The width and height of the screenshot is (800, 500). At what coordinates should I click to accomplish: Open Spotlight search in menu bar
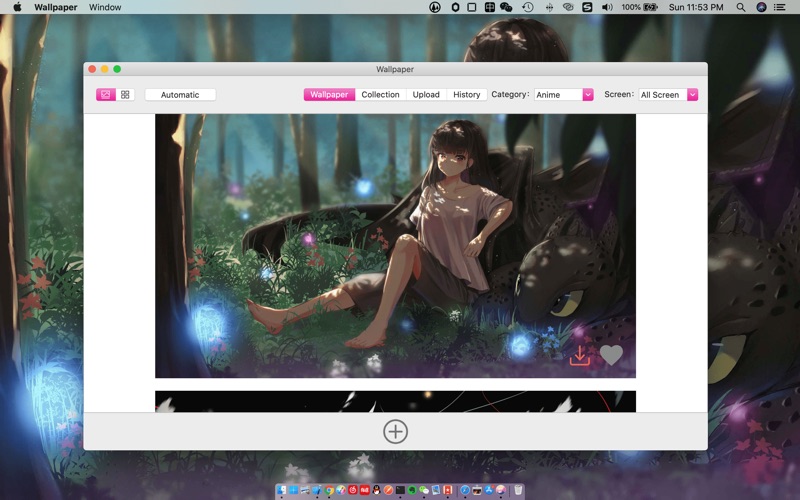741,7
